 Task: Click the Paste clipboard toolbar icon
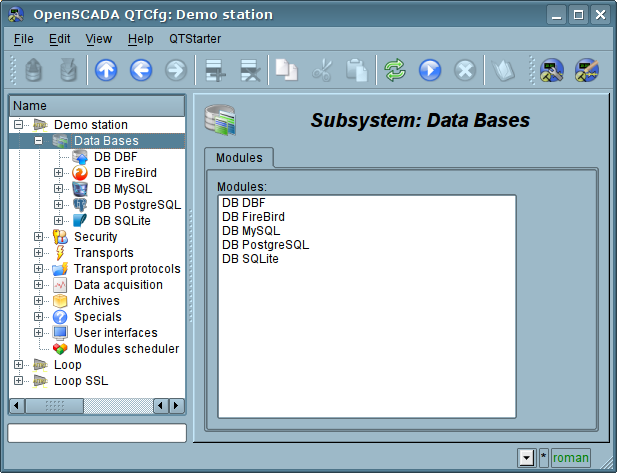[357, 70]
